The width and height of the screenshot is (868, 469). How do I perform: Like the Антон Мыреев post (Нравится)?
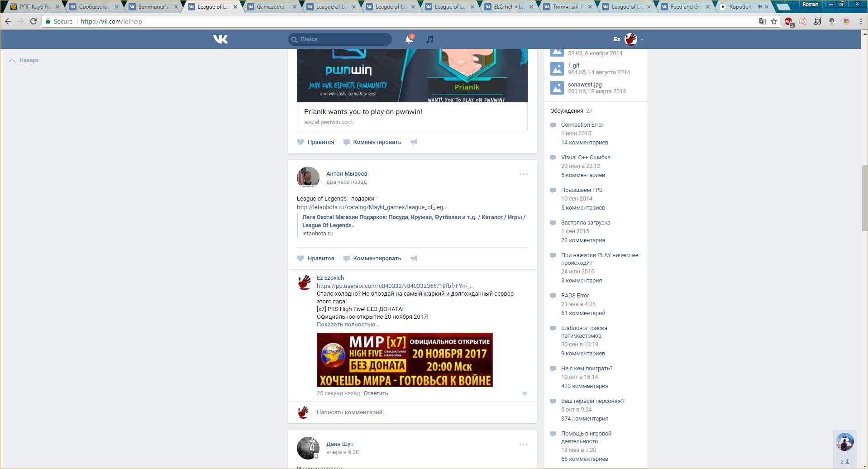pos(316,258)
